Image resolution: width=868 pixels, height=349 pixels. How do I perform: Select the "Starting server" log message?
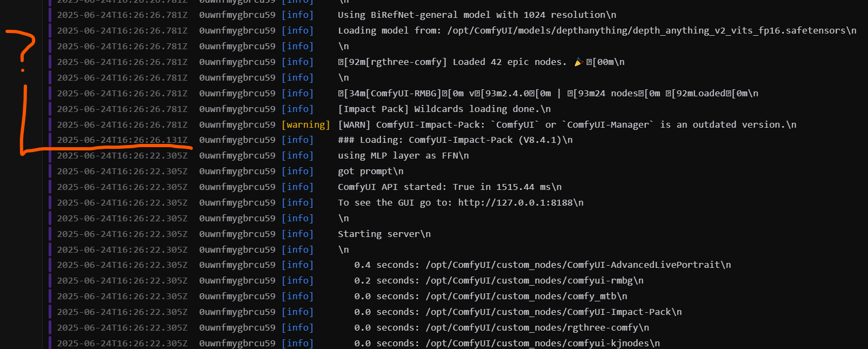[384, 234]
